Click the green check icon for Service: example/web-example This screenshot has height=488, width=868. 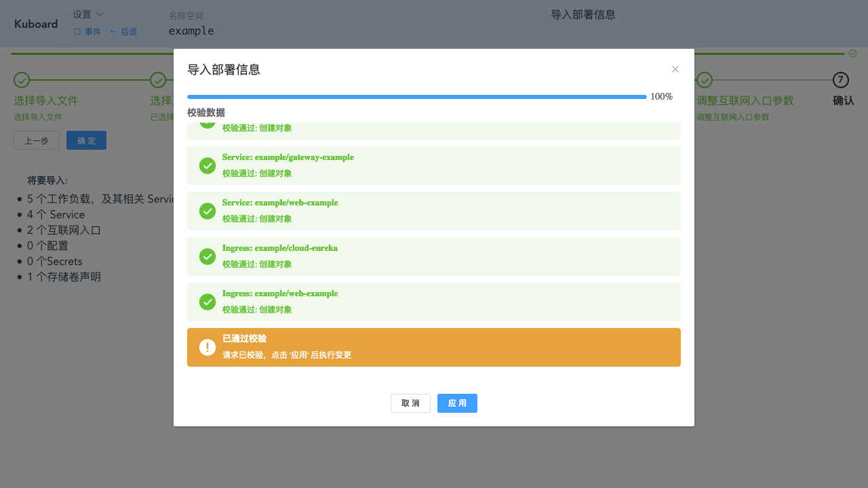pyautogui.click(x=208, y=211)
